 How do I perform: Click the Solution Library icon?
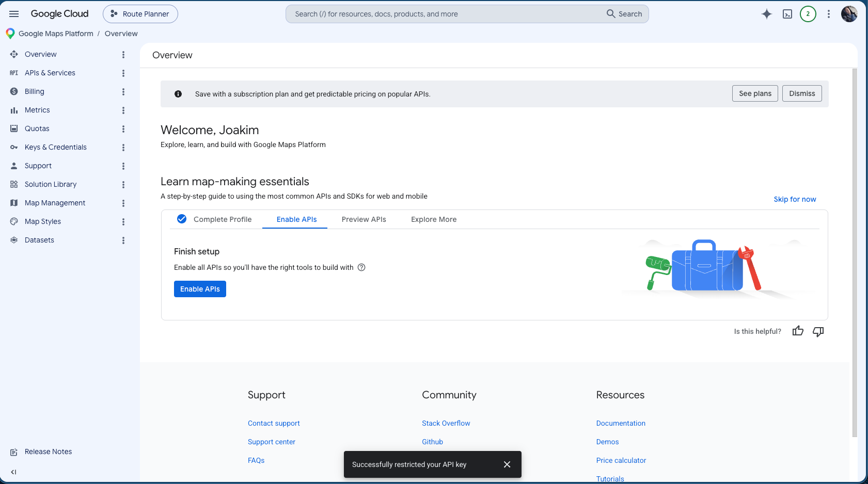pos(14,184)
